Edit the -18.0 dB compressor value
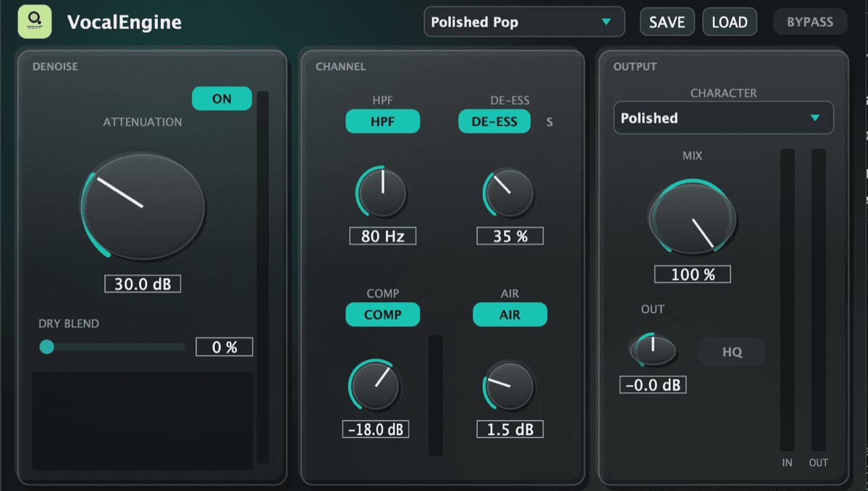 375,429
